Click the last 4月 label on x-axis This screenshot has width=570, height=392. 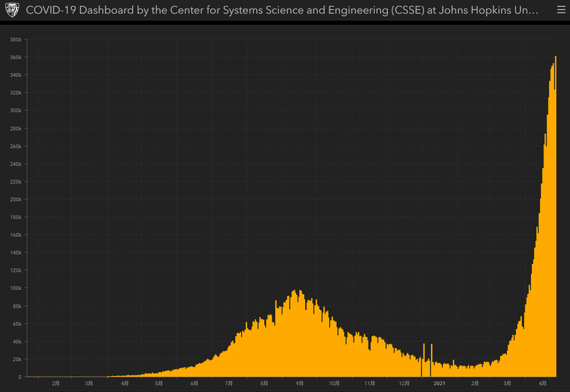click(543, 383)
